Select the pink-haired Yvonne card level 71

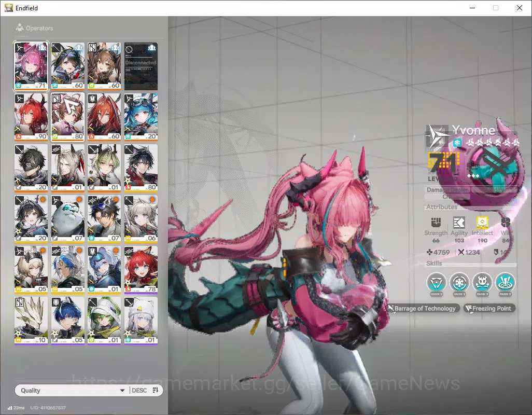coord(31,66)
